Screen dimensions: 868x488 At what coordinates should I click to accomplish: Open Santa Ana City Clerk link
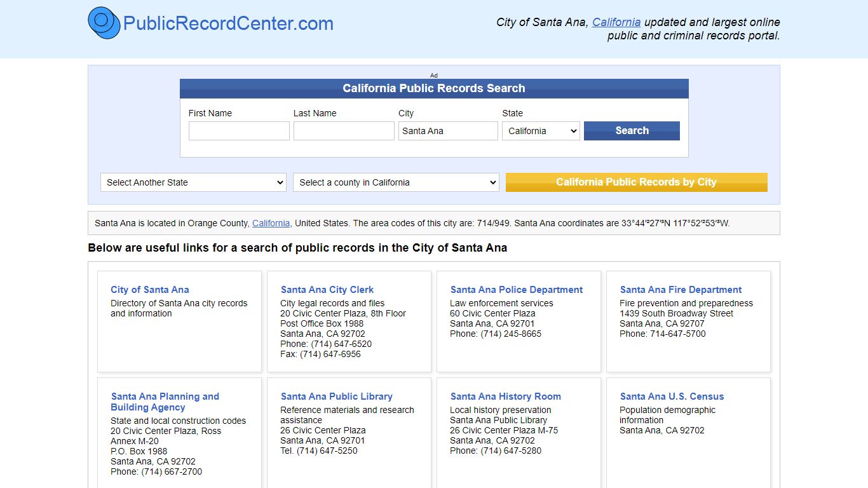(x=327, y=290)
